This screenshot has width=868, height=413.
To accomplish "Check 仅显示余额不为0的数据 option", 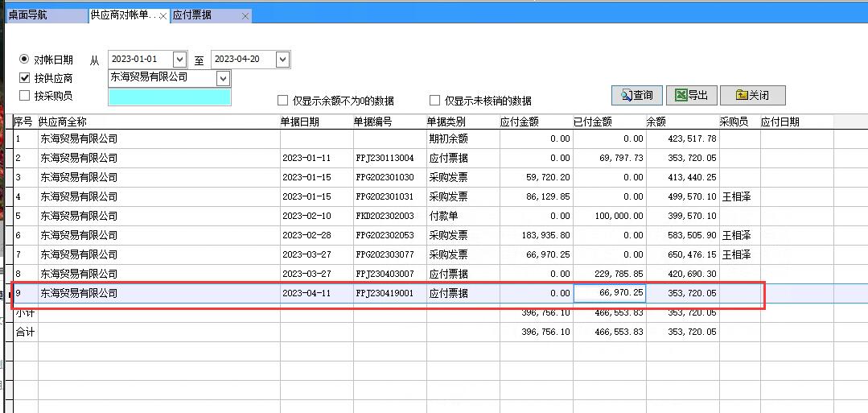I will coord(282,101).
